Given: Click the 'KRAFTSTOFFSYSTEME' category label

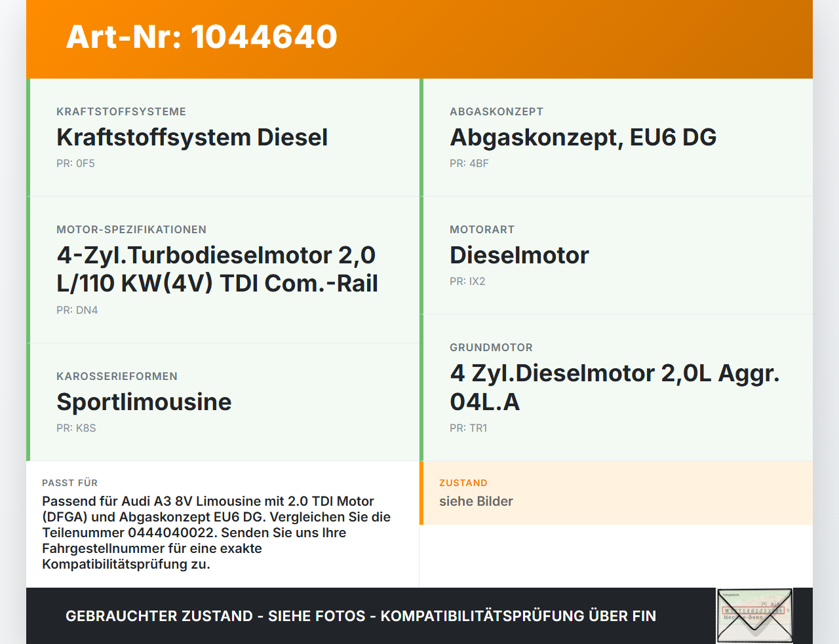Looking at the screenshot, I should click(121, 111).
